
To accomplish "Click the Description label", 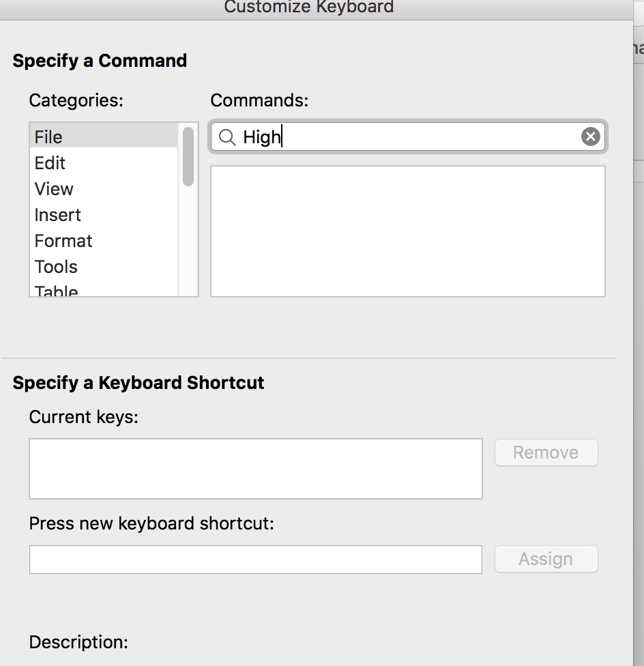I will click(78, 642).
